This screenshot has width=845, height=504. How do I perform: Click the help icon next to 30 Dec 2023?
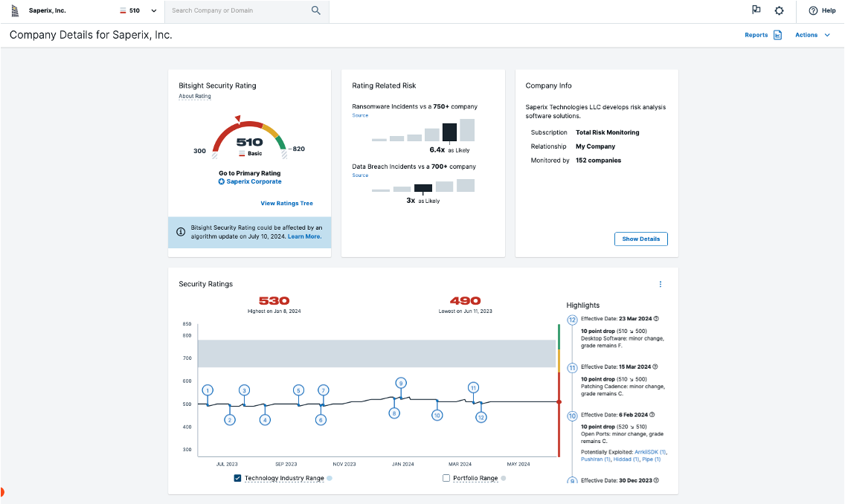(x=656, y=480)
